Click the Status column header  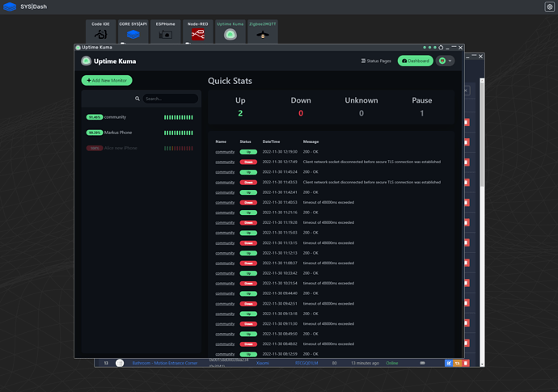coord(245,141)
